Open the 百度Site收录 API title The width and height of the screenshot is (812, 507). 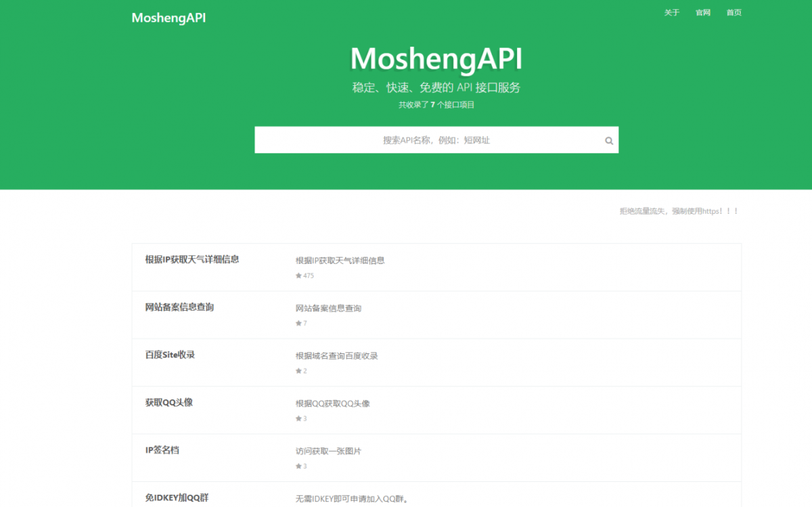(x=170, y=355)
